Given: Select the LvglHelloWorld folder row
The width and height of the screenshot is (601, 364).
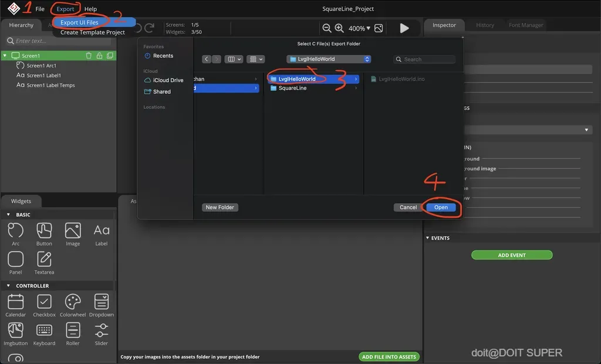Looking at the screenshot, I should [x=313, y=79].
